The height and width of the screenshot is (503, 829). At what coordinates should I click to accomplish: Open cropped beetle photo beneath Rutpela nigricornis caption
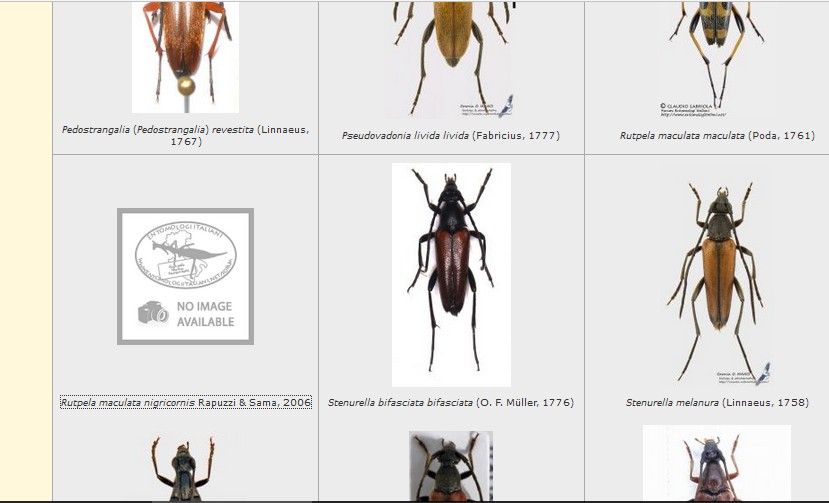point(185,468)
